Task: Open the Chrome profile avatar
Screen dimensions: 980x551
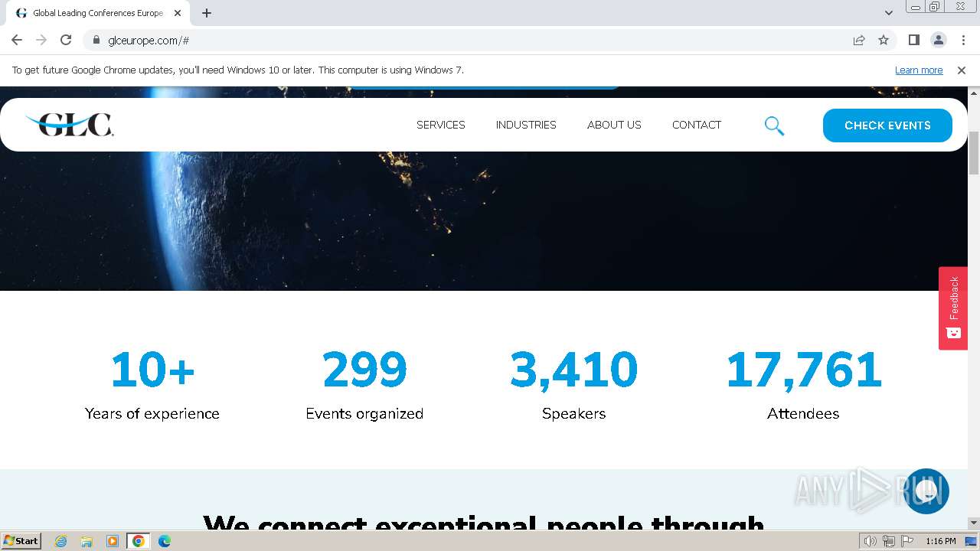Action: pyautogui.click(x=938, y=40)
